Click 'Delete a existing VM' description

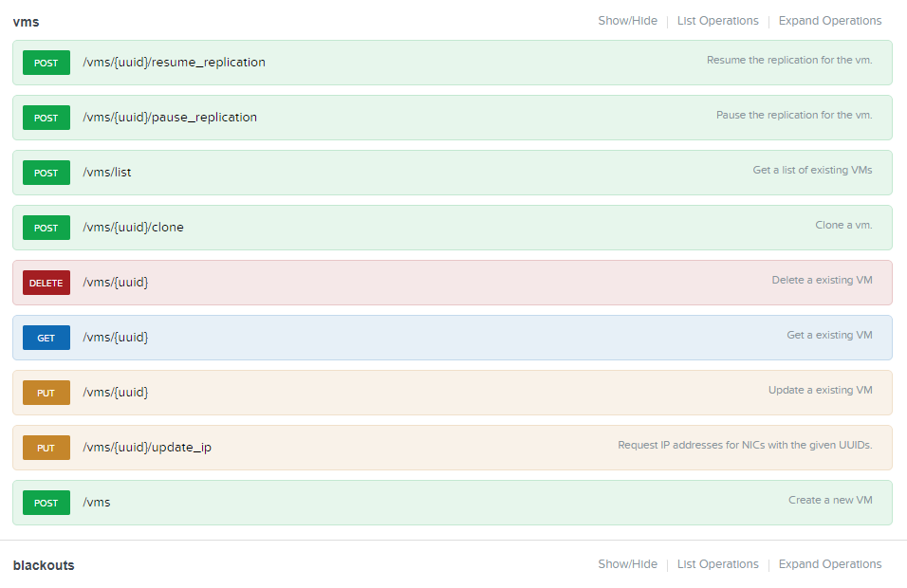pos(822,280)
